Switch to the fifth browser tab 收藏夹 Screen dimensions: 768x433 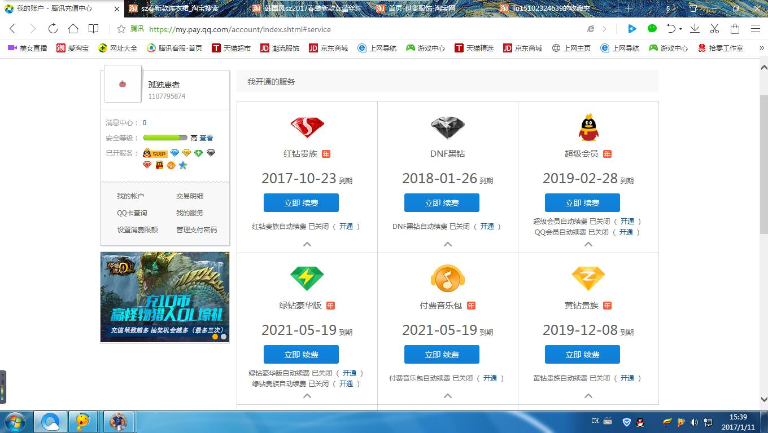pyautogui.click(x=559, y=8)
